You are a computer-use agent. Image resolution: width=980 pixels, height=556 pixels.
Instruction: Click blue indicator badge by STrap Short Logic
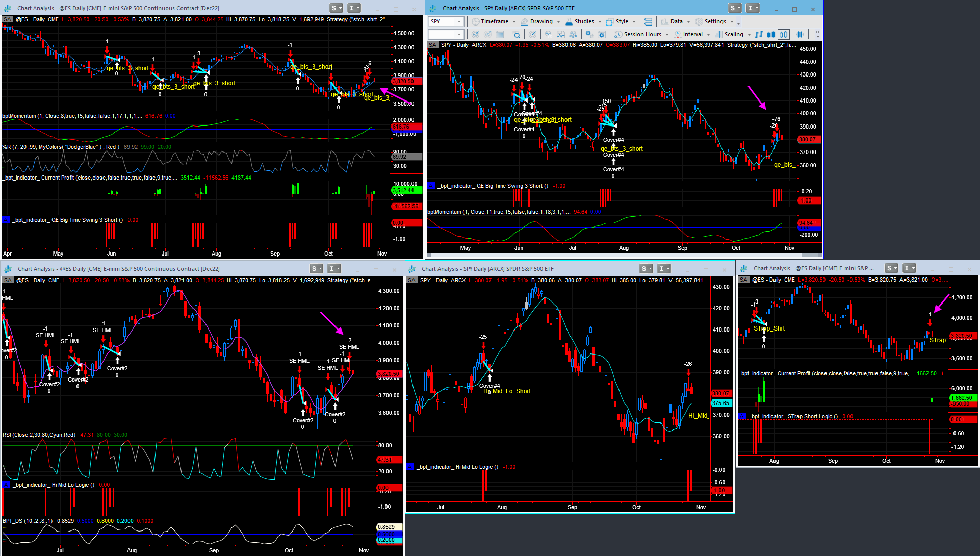tap(742, 416)
